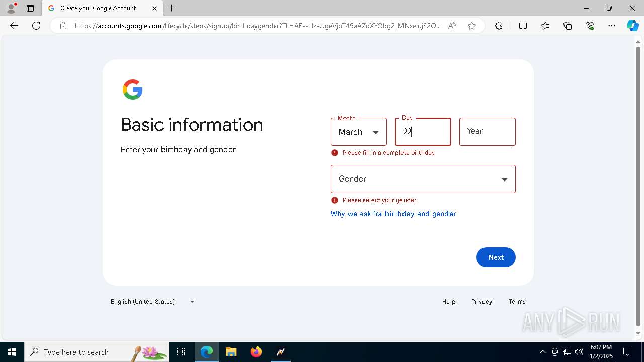
Task: Click the scrollbar up arrow
Action: point(638,41)
